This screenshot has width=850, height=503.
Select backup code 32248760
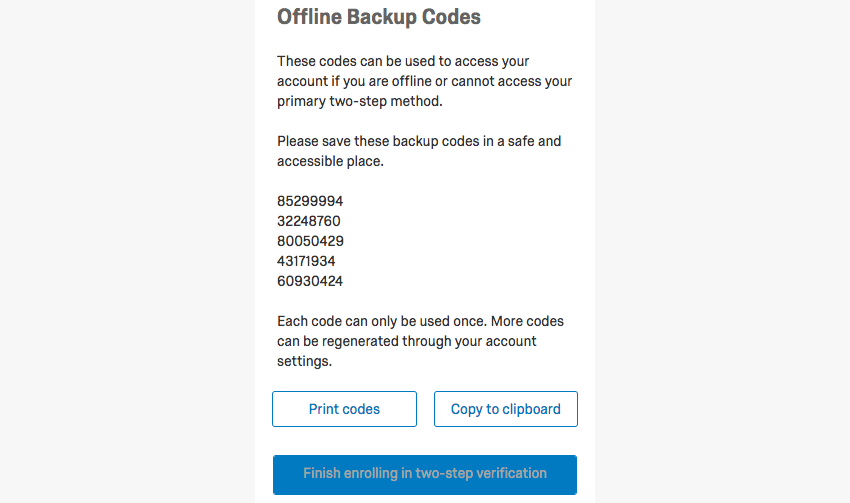310,221
